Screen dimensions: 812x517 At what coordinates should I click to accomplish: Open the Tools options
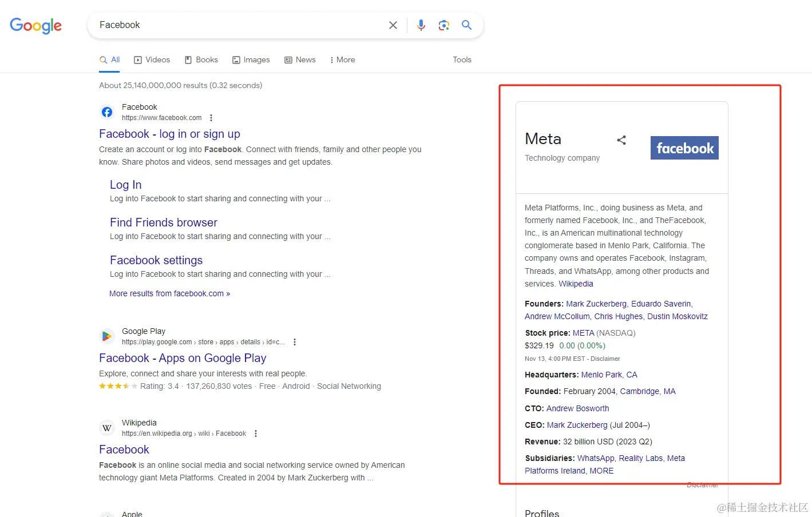coord(462,59)
